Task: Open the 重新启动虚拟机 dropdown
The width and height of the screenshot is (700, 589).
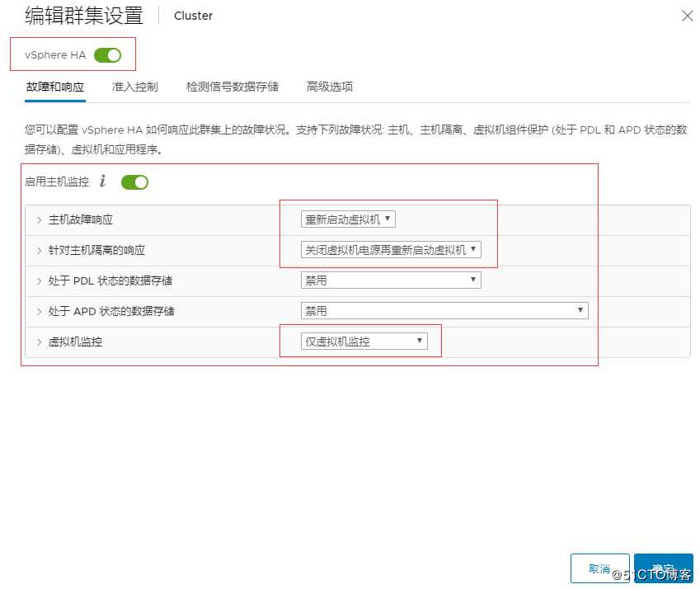Action: click(x=348, y=219)
